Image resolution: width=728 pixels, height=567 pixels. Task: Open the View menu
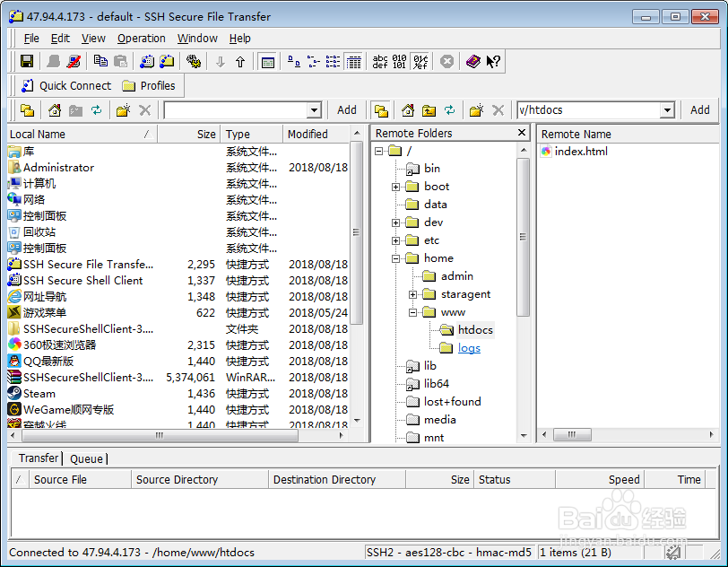pyautogui.click(x=93, y=38)
